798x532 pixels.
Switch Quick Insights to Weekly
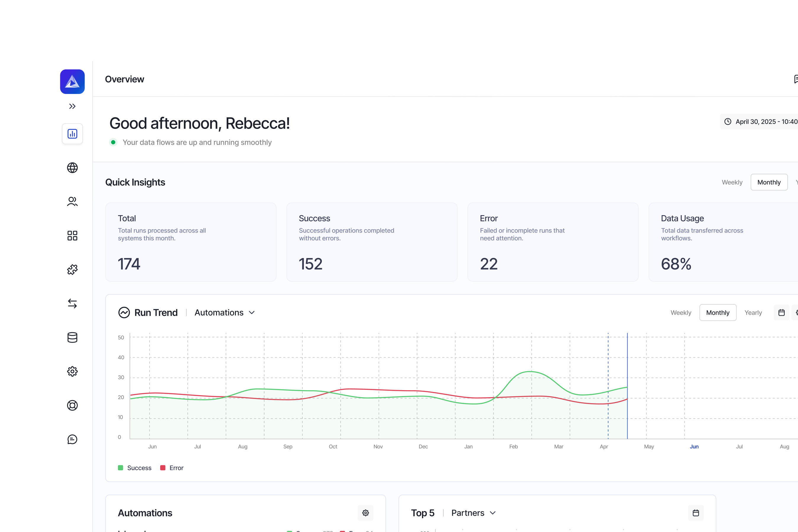pos(732,182)
